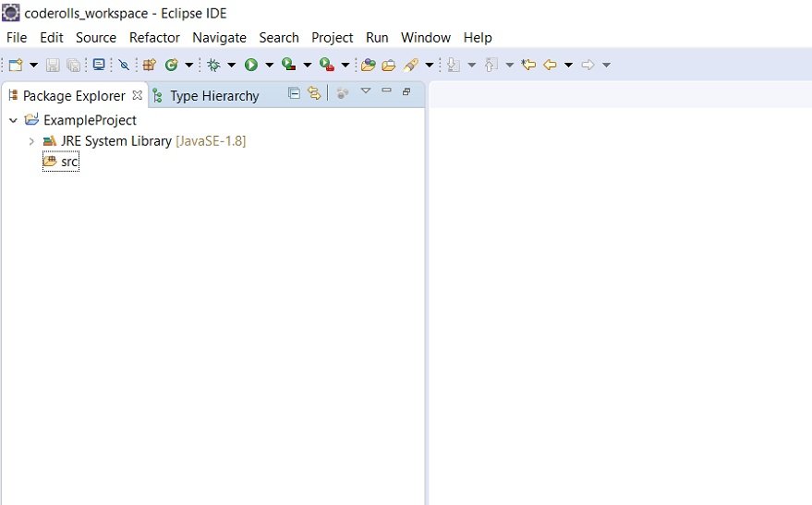The width and height of the screenshot is (812, 505).
Task: Open the Refactor menu
Action: pyautogui.click(x=154, y=38)
